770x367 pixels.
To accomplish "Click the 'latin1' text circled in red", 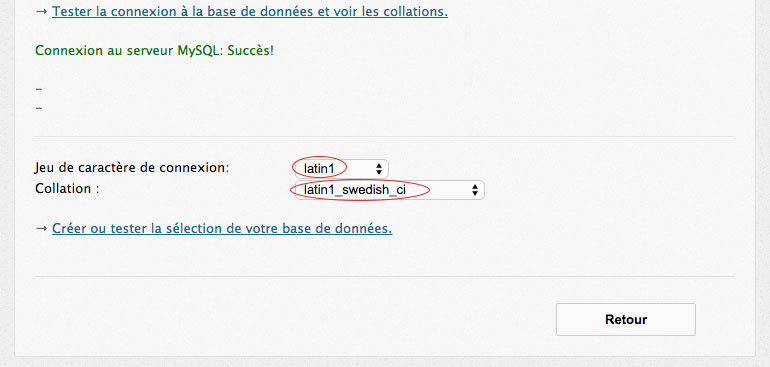I will (319, 169).
